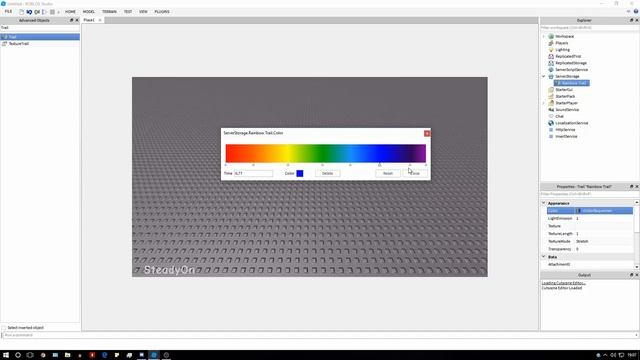Screen dimensions: 640x360
Task: Select the Color property row
Action: pyautogui.click(x=590, y=211)
